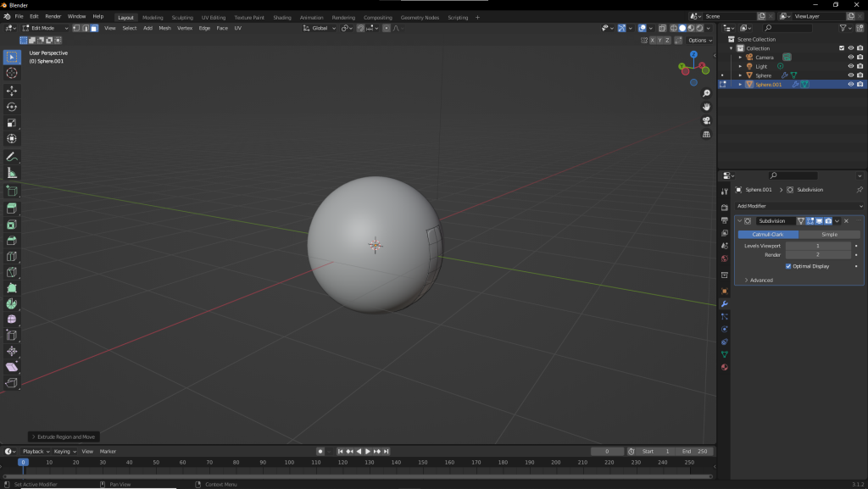The height and width of the screenshot is (489, 868).
Task: Select the Measure tool icon
Action: (x=12, y=173)
